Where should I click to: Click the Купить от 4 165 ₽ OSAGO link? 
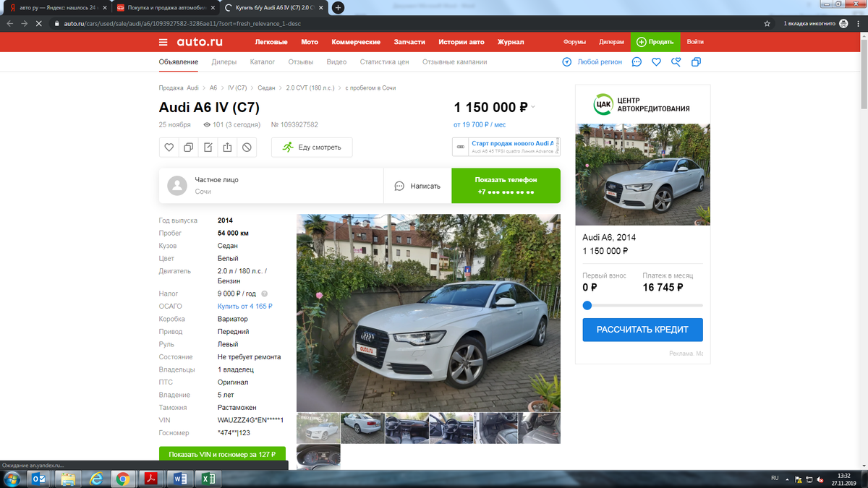pos(245,307)
